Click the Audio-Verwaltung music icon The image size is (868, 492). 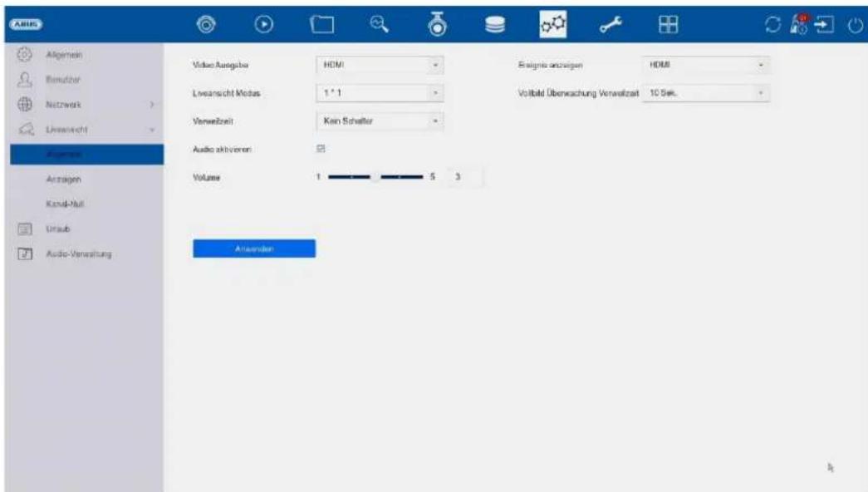coord(25,253)
